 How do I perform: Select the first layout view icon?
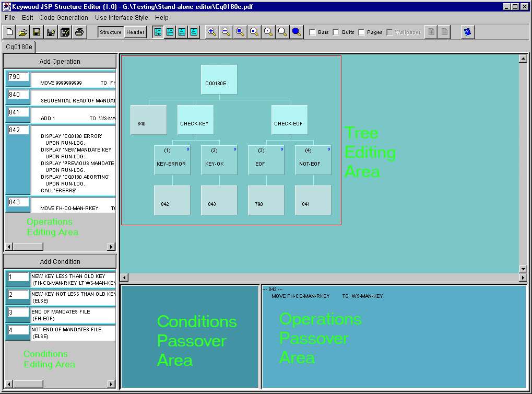pyautogui.click(x=158, y=32)
